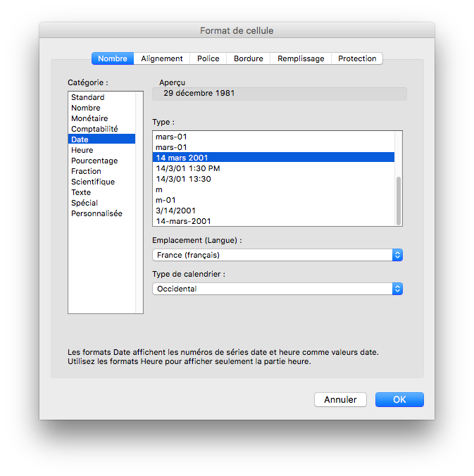Screen dimensions: 474x476
Task: Select Monétaire in the category list
Action: click(89, 118)
